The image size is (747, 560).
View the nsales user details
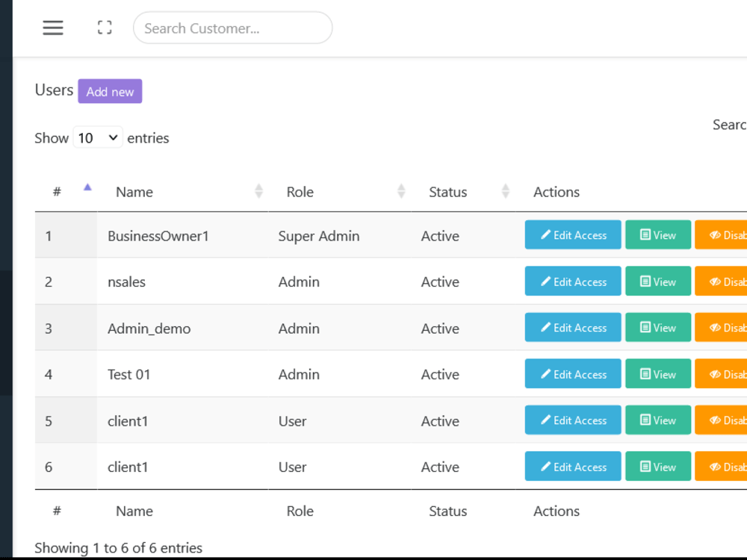pos(658,281)
